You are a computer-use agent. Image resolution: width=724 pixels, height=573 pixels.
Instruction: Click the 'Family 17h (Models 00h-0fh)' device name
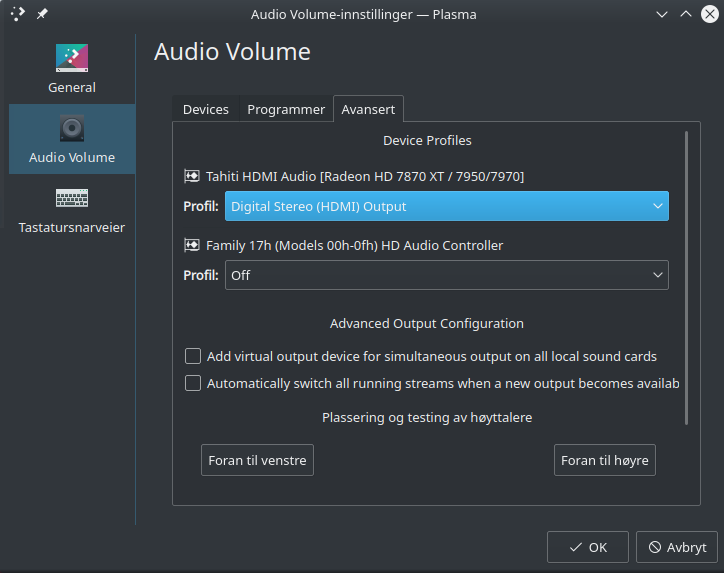click(x=354, y=246)
